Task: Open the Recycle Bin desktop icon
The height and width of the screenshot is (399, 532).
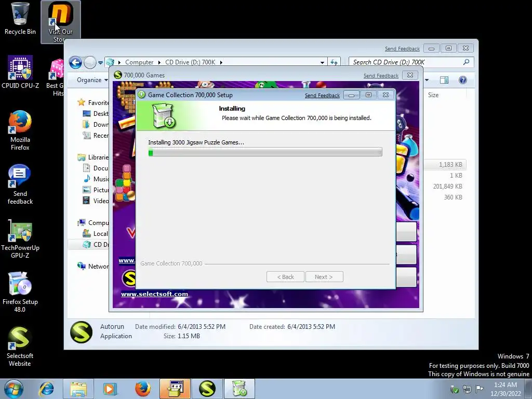Action: click(x=20, y=19)
